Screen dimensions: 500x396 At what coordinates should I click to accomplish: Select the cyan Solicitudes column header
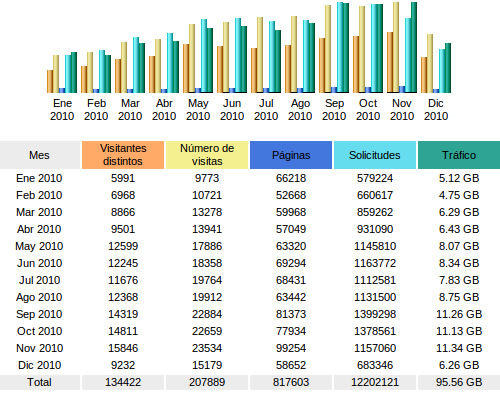pos(375,155)
